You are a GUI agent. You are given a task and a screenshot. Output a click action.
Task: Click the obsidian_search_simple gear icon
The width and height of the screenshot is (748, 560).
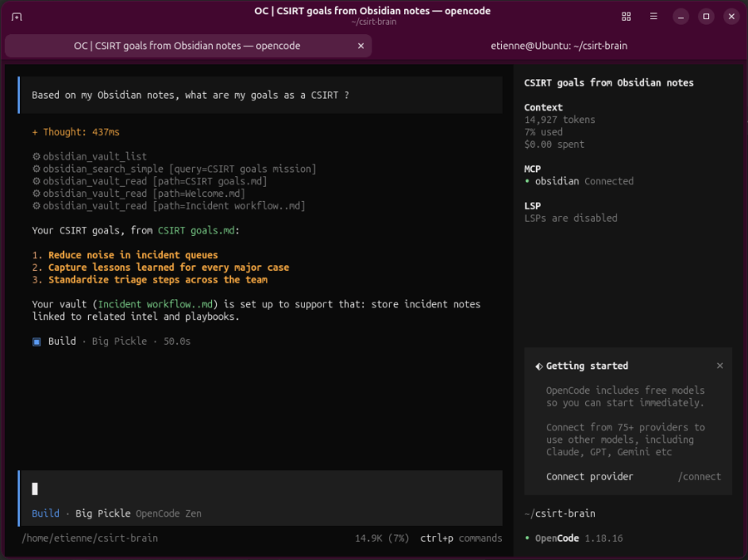click(x=37, y=169)
